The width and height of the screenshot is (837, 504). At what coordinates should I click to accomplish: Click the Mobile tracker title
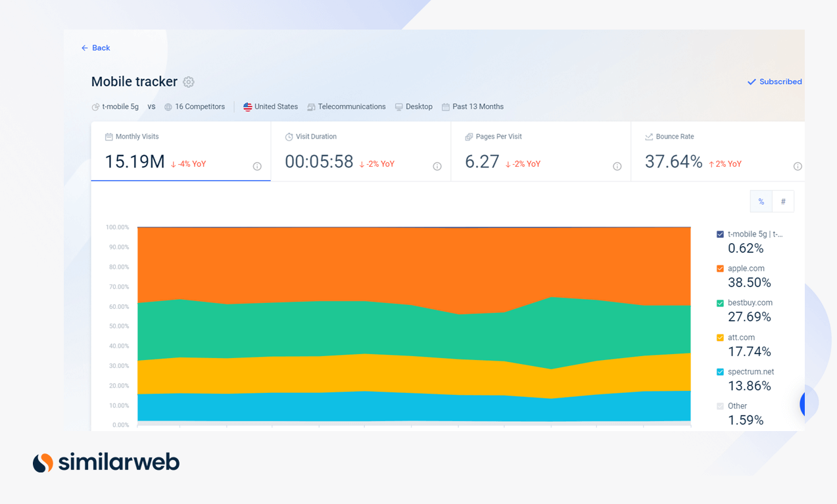coord(134,82)
